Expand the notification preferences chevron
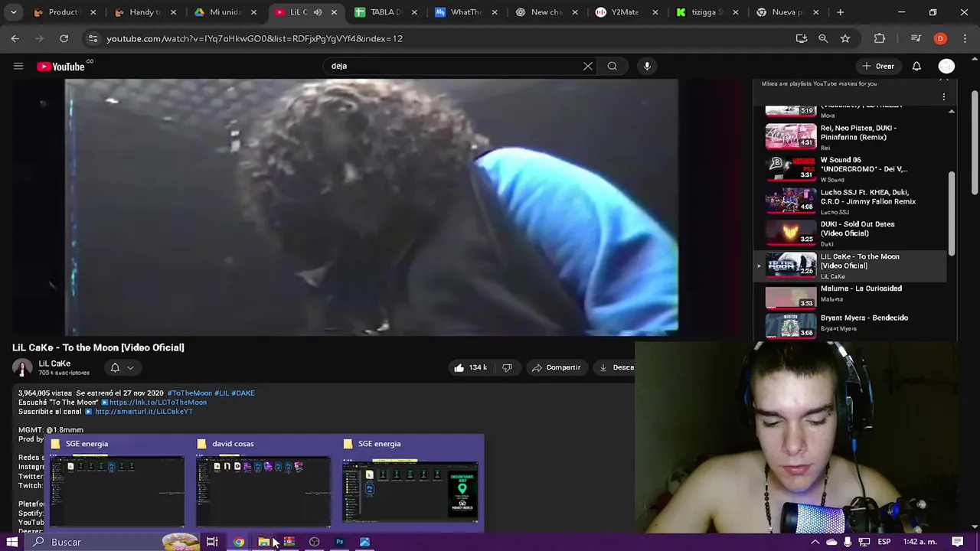The width and height of the screenshot is (980, 551). coord(130,367)
